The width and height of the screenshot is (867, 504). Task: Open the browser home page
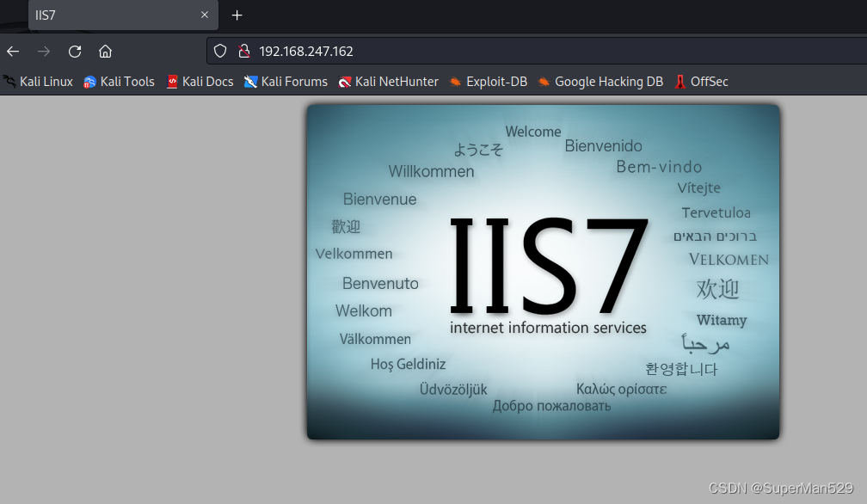click(105, 52)
